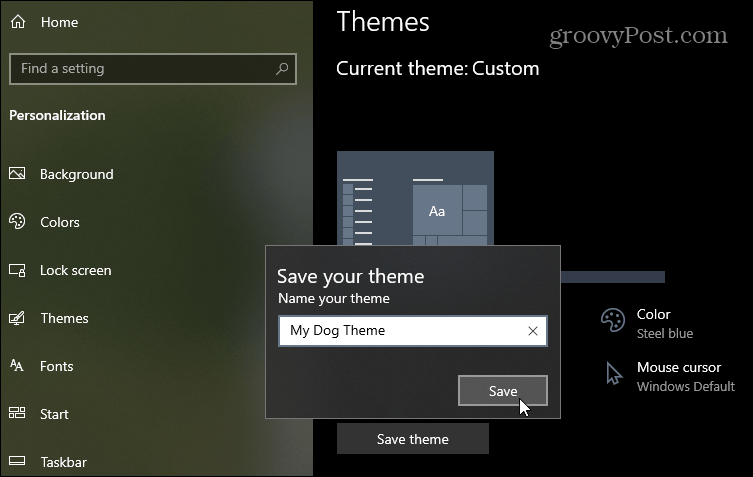The height and width of the screenshot is (477, 753).
Task: Click the theme name text field
Action: 413,330
